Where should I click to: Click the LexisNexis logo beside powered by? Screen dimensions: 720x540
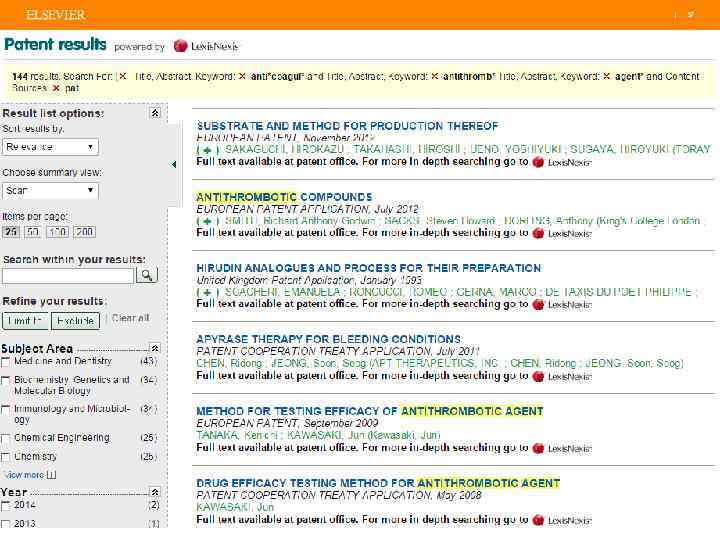[x=206, y=46]
